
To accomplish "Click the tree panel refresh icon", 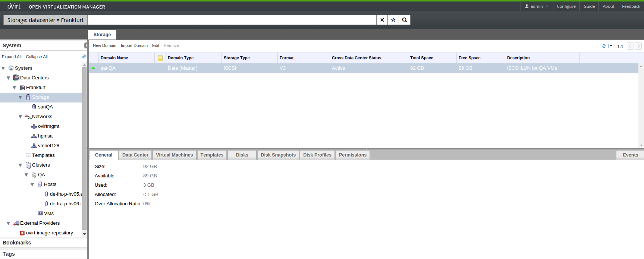I will [x=84, y=57].
